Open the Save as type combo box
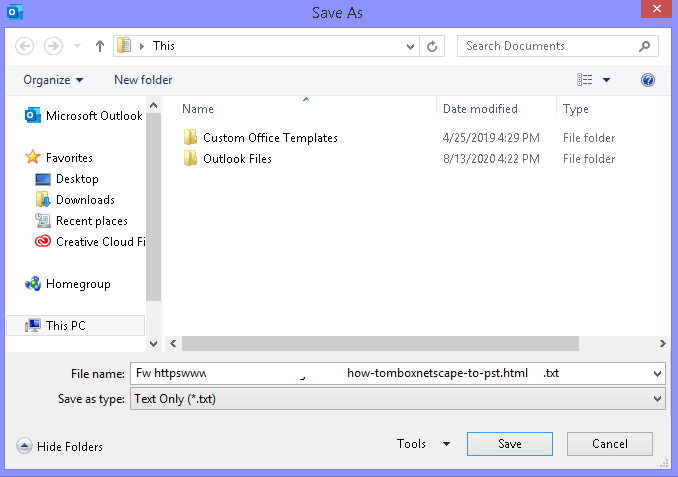The width and height of the screenshot is (678, 477). tap(397, 399)
